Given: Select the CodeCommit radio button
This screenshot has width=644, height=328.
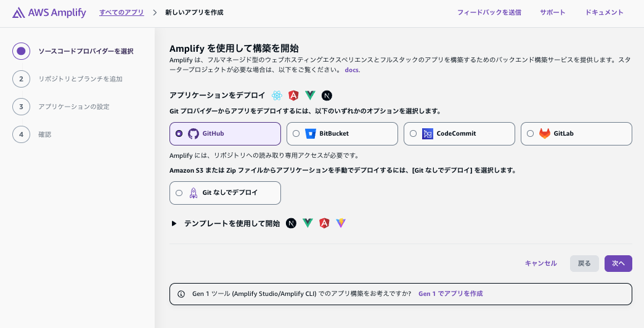Looking at the screenshot, I should pos(413,134).
